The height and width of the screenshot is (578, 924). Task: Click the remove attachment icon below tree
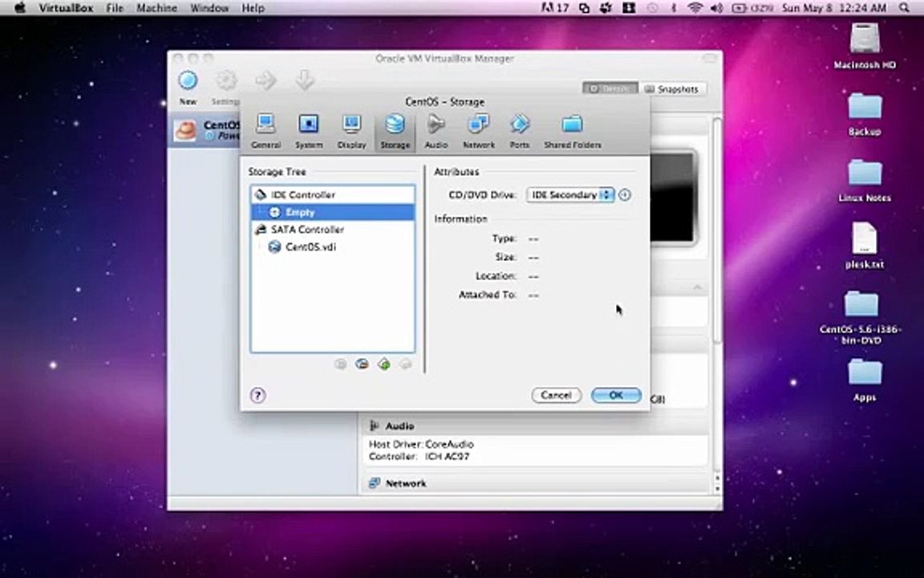coord(405,364)
